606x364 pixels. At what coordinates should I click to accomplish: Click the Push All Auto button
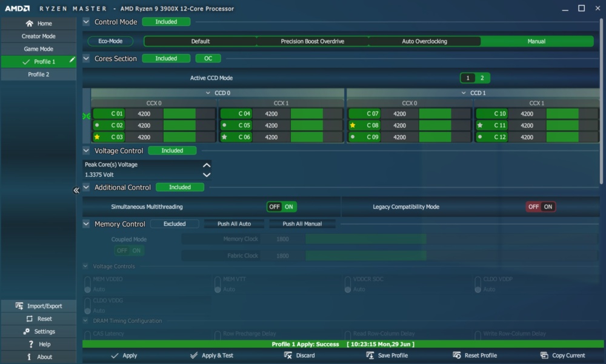click(234, 223)
